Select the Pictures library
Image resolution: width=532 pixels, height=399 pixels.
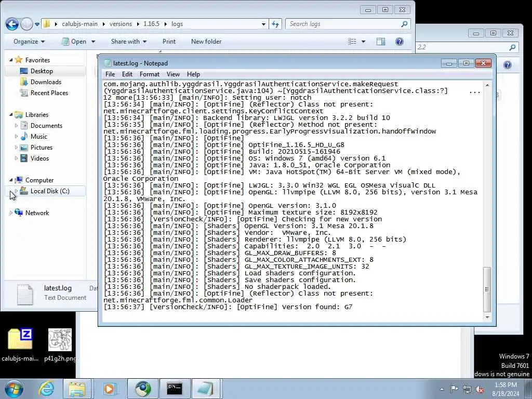tap(42, 147)
